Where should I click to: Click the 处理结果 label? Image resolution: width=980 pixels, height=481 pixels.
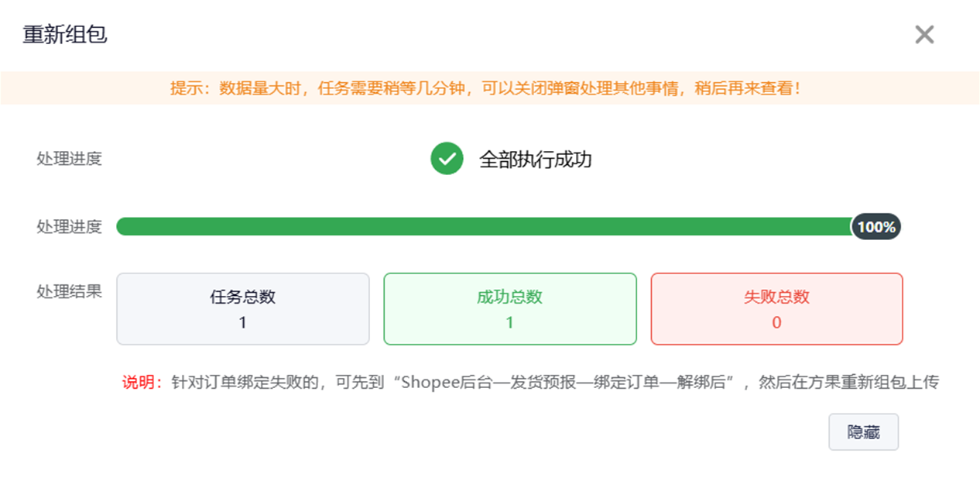[69, 292]
